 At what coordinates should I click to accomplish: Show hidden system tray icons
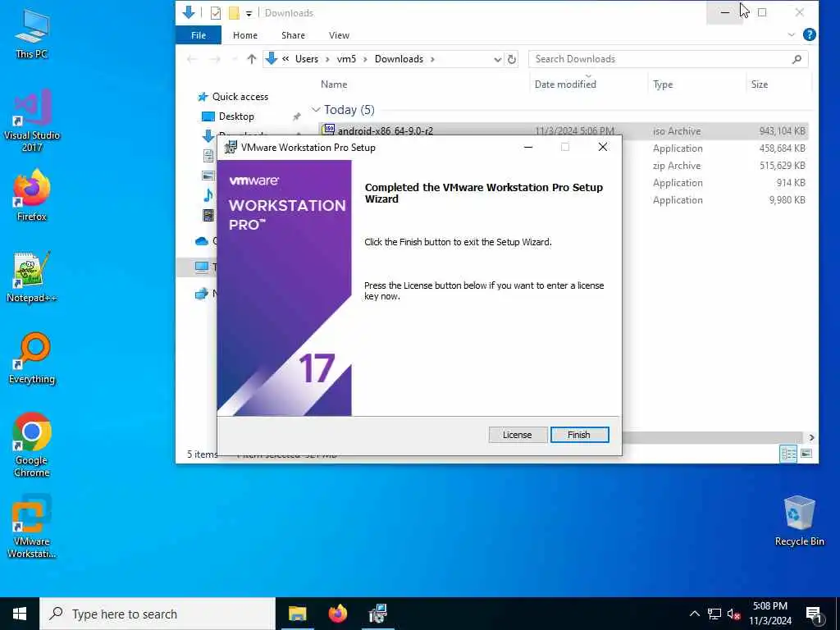tap(694, 614)
